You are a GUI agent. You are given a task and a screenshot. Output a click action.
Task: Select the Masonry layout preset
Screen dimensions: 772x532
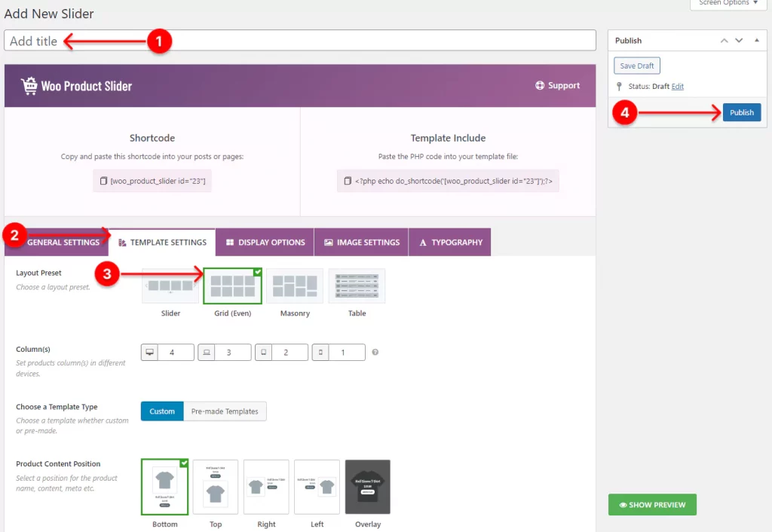coord(295,286)
